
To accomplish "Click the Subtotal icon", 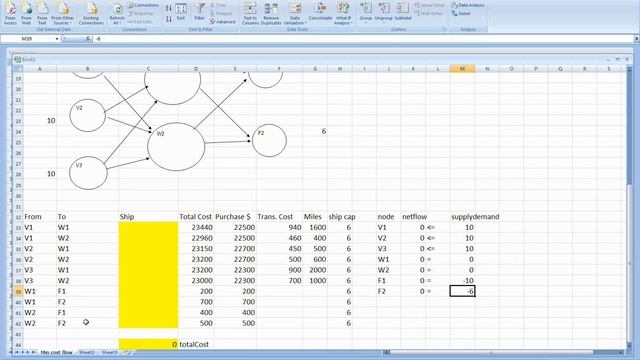I will coord(403,12).
